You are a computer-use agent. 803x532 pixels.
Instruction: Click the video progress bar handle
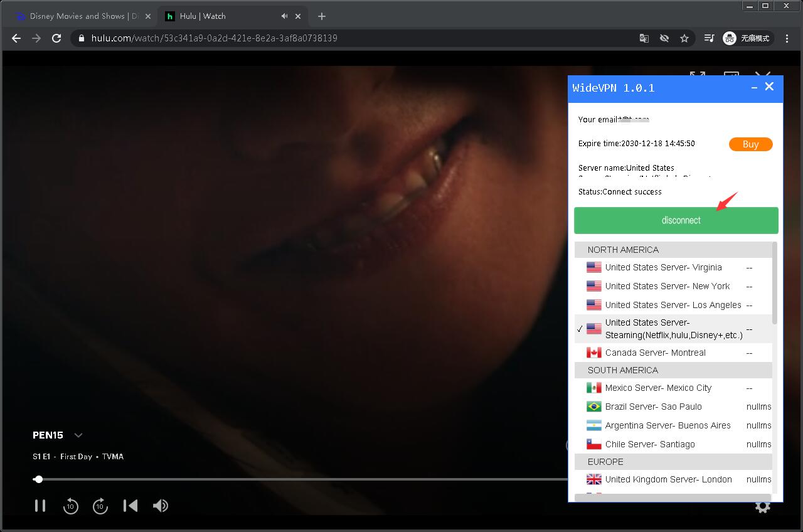tap(39, 479)
